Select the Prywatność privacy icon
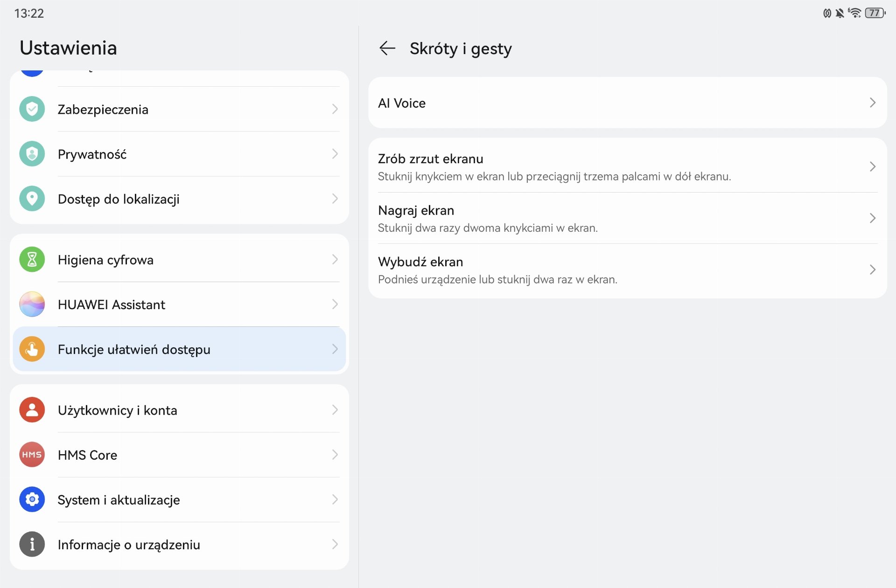The image size is (896, 588). click(x=32, y=154)
